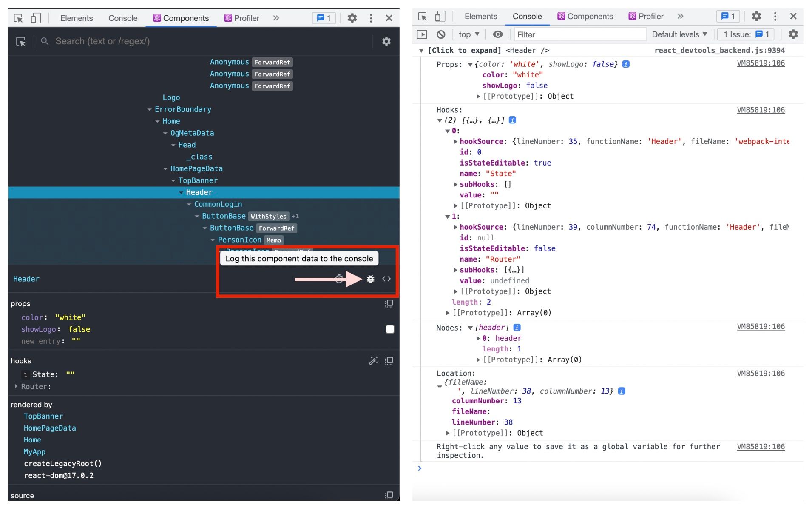This screenshot has height=508, width=812.
Task: Open react_devtools_backend.js:9394 source link
Action: 720,51
